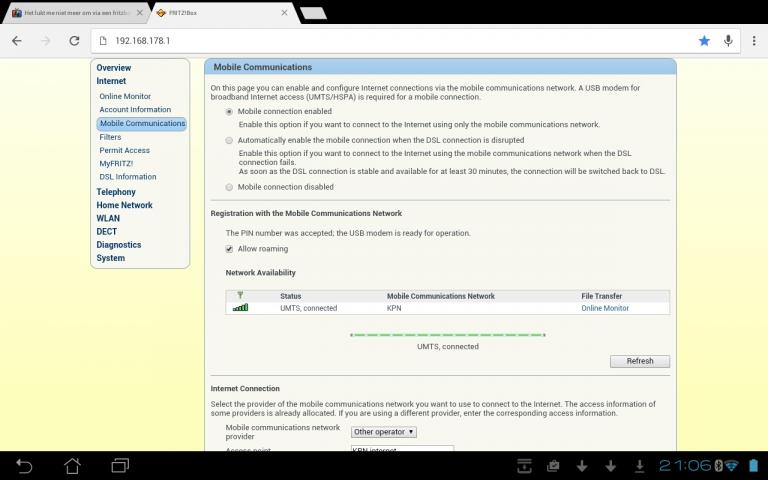Tap the 'UMTS, connected' table status cell
Image resolution: width=768 pixels, height=480 pixels.
[x=309, y=308]
